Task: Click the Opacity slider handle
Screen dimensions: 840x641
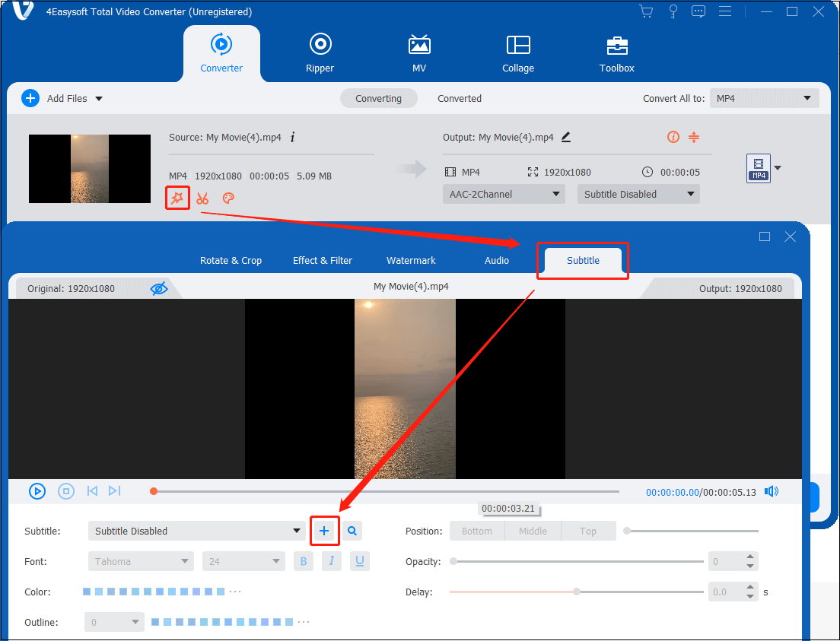Action: coord(453,561)
